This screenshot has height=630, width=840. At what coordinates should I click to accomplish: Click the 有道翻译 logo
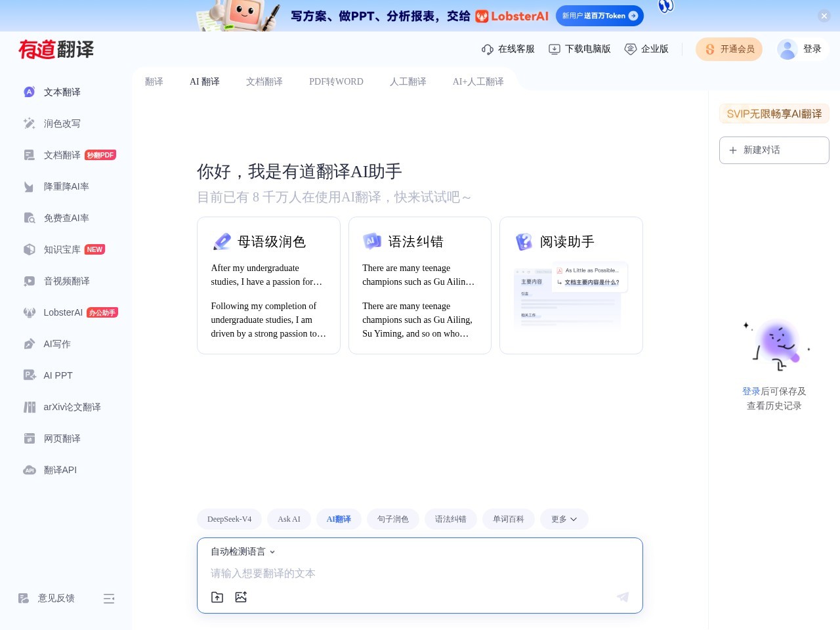click(56, 49)
